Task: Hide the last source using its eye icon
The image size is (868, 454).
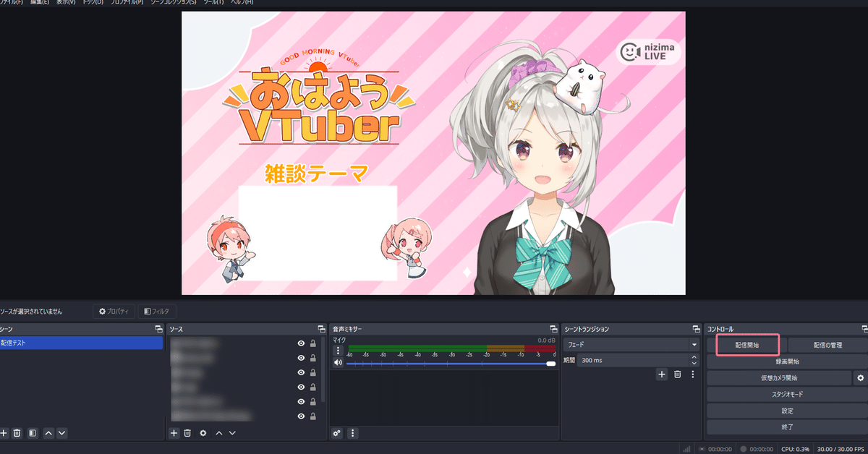Action: tap(301, 416)
